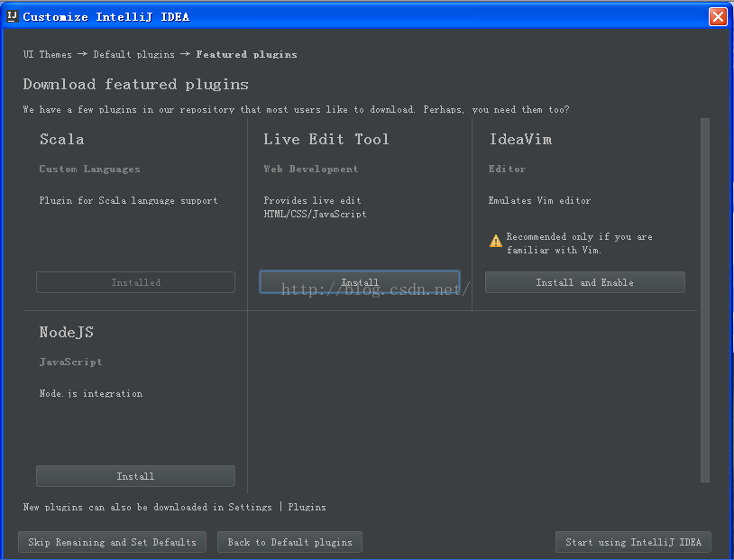
Task: Install the NodeJS plugin
Action: [x=136, y=476]
